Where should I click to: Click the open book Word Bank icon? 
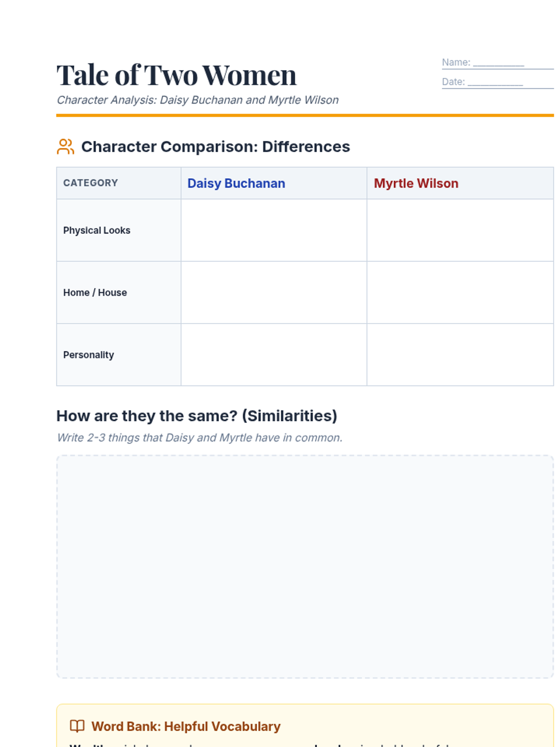(77, 726)
